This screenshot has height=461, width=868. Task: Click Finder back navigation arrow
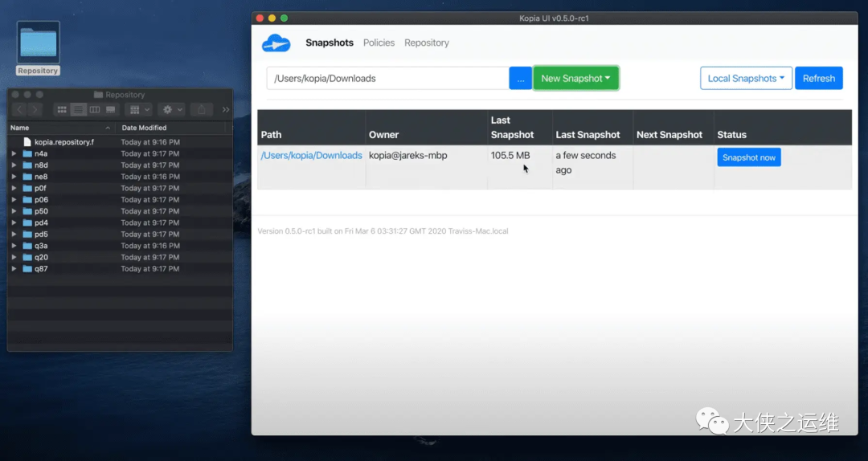point(19,109)
